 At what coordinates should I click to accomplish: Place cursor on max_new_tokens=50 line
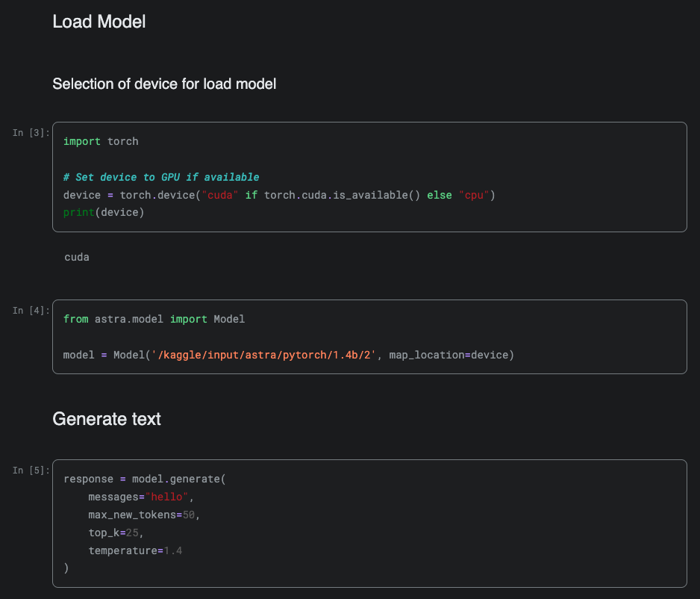click(144, 515)
